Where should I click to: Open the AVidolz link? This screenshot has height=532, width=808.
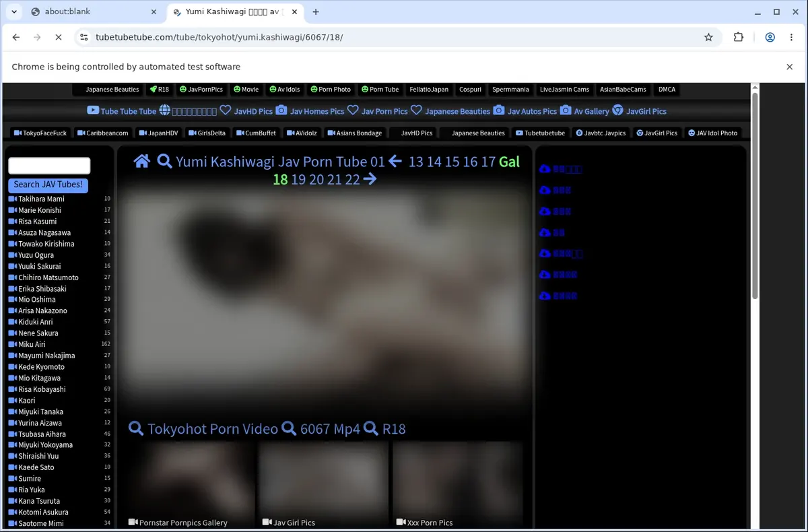point(302,133)
